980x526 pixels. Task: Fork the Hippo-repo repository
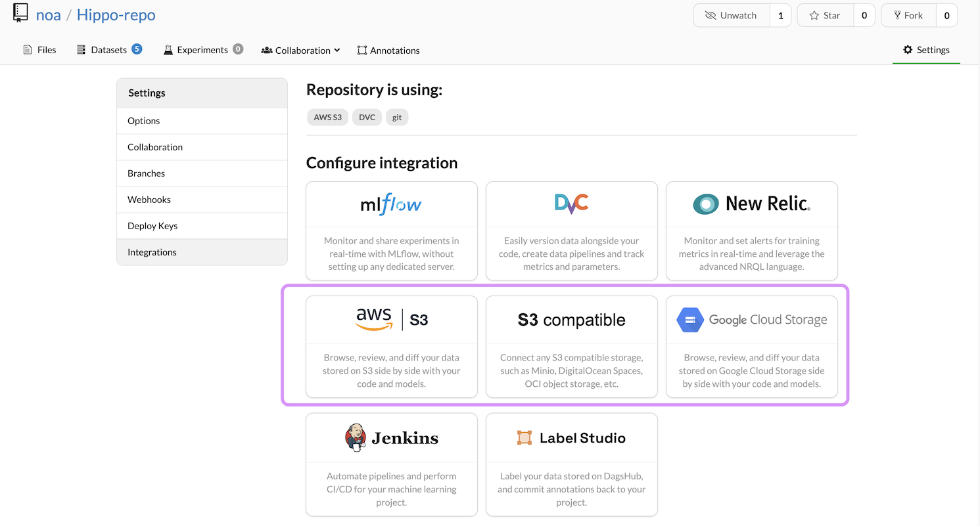907,16
